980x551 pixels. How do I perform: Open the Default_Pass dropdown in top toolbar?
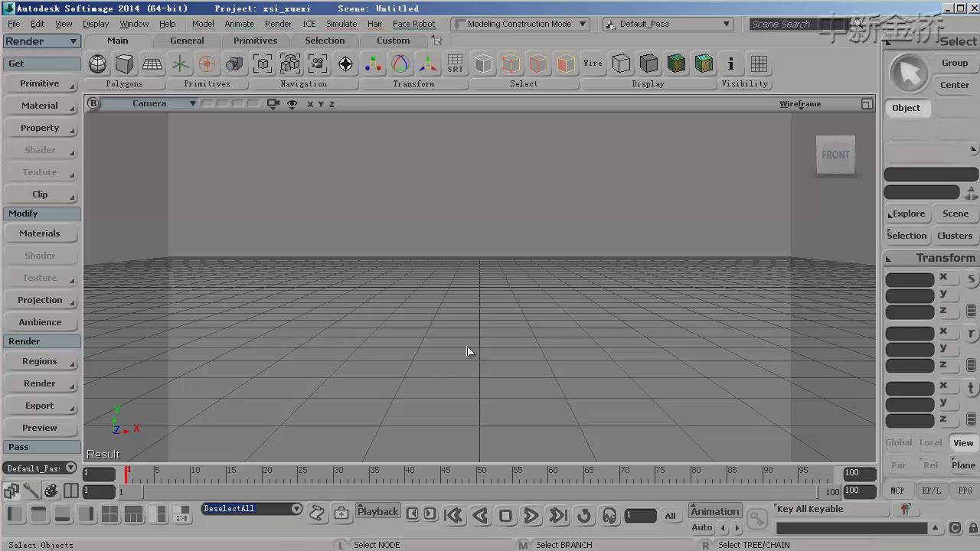pyautogui.click(x=668, y=24)
